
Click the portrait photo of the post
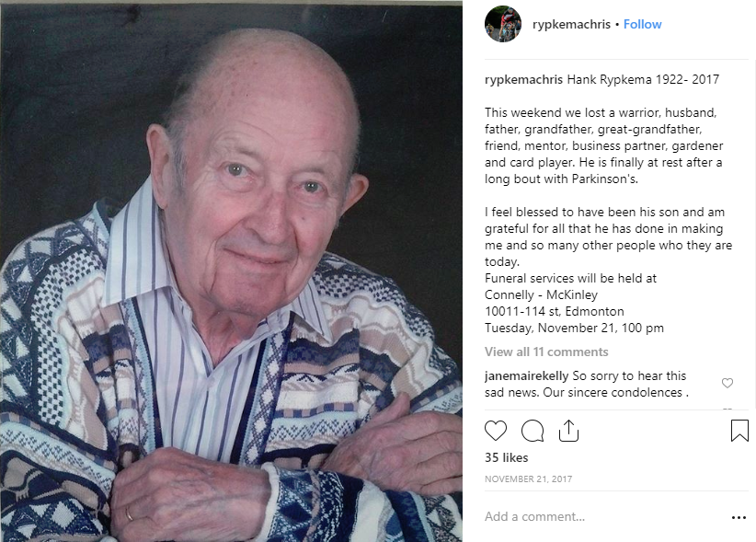tap(232, 271)
